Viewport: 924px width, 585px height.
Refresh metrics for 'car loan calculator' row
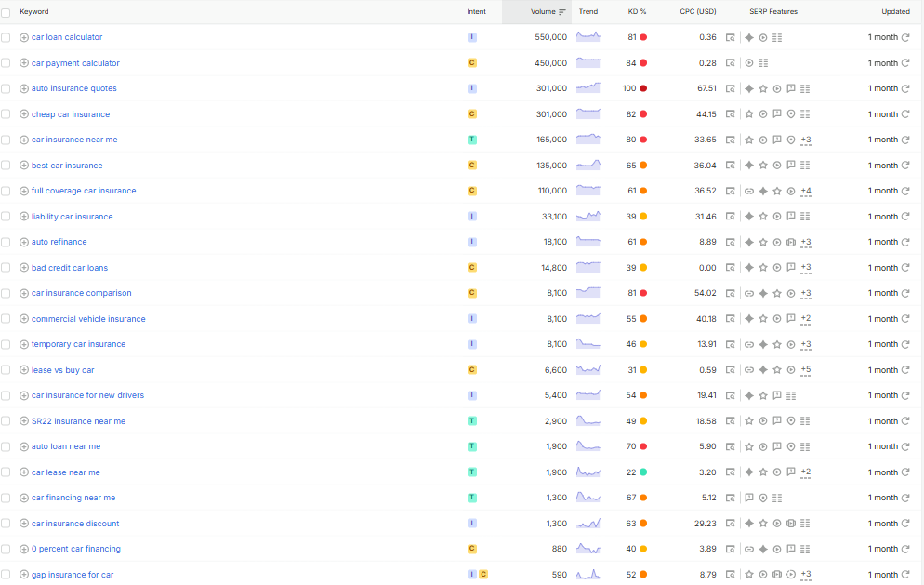[905, 37]
